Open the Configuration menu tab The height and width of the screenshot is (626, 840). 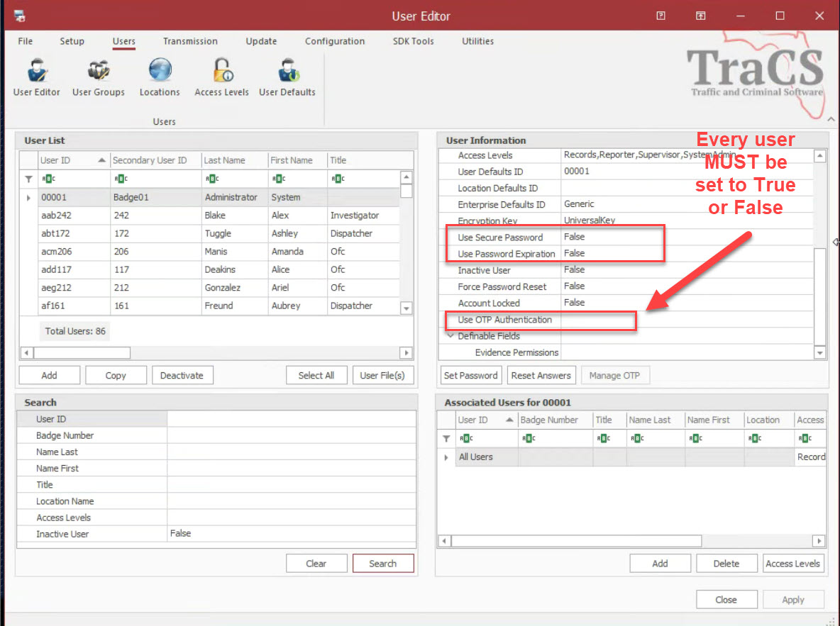[335, 41]
